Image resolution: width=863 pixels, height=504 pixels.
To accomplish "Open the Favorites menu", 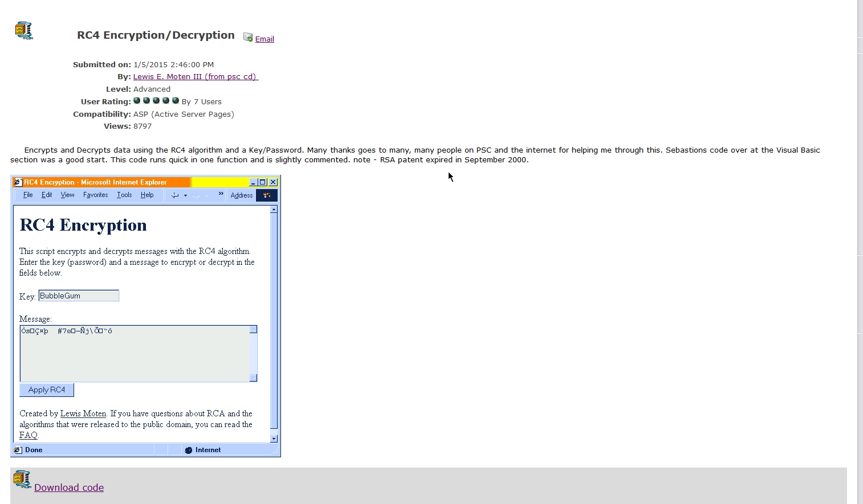I will click(95, 195).
